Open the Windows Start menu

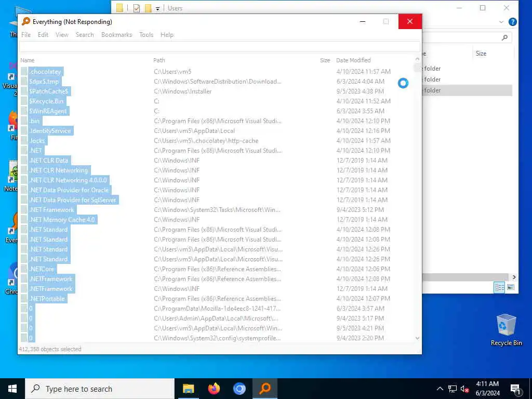[12, 389]
